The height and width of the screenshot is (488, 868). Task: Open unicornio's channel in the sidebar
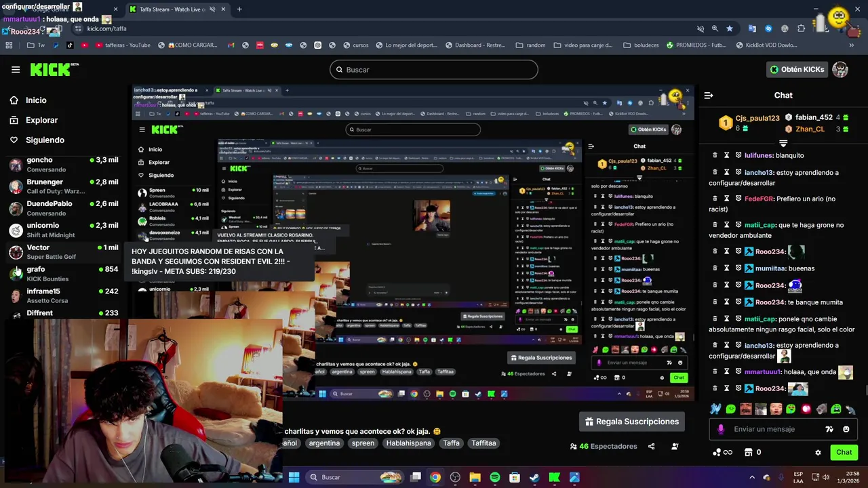tap(64, 230)
